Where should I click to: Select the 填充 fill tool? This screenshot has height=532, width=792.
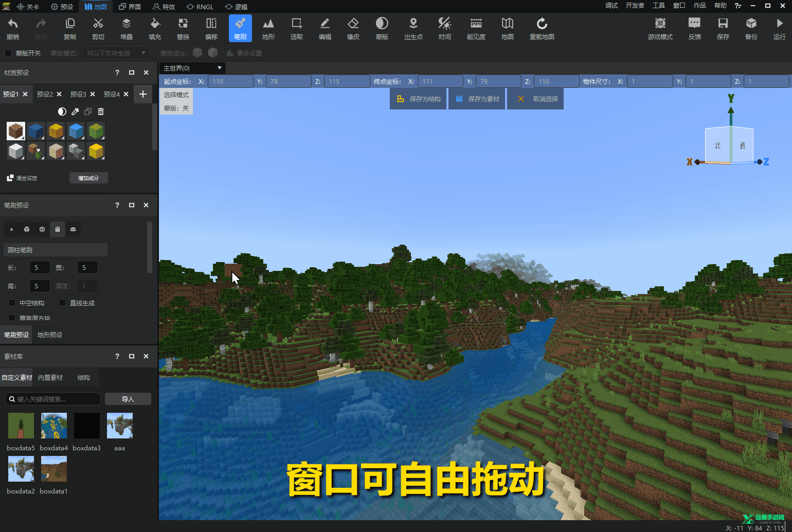(x=155, y=28)
